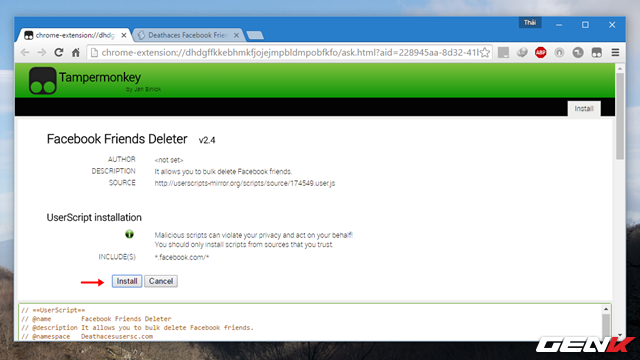This screenshot has width=640, height=360.
Task: Click the DESCRIPTION field label
Action: click(113, 171)
